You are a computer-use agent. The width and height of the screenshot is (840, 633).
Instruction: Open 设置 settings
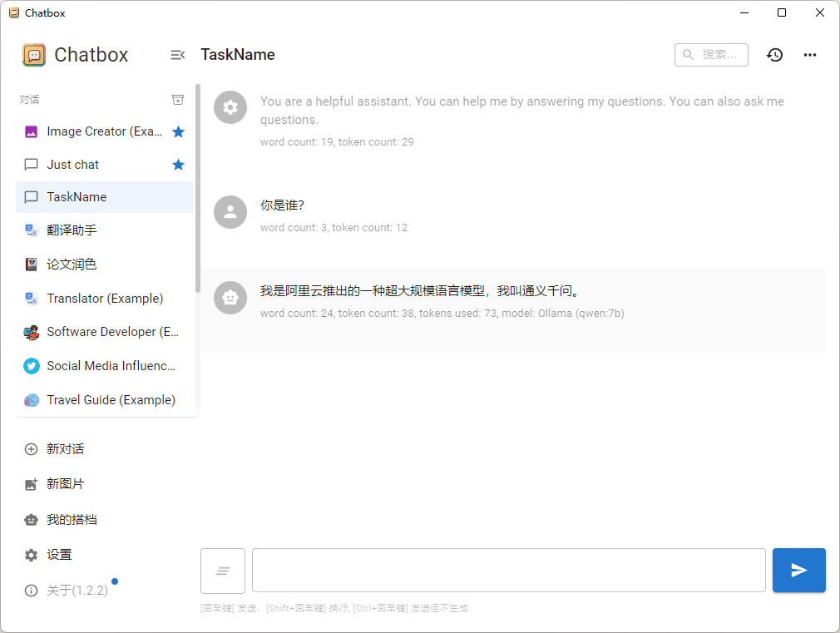(x=58, y=555)
